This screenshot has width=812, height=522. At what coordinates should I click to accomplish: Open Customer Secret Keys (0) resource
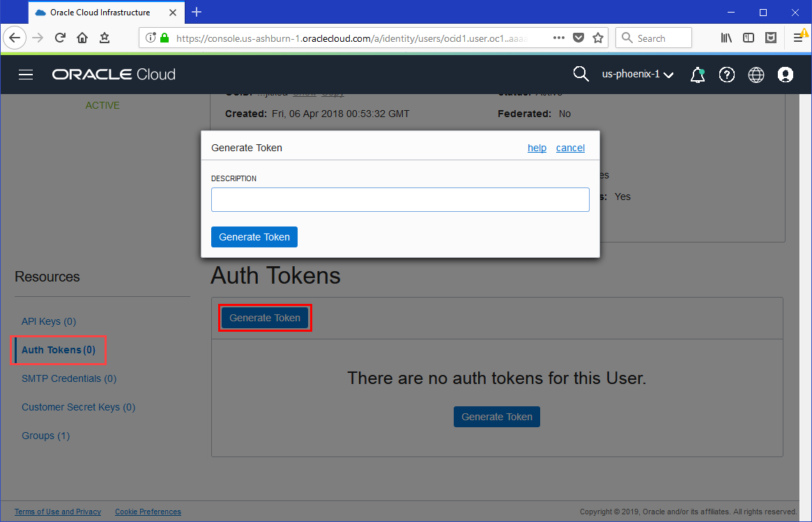(78, 407)
